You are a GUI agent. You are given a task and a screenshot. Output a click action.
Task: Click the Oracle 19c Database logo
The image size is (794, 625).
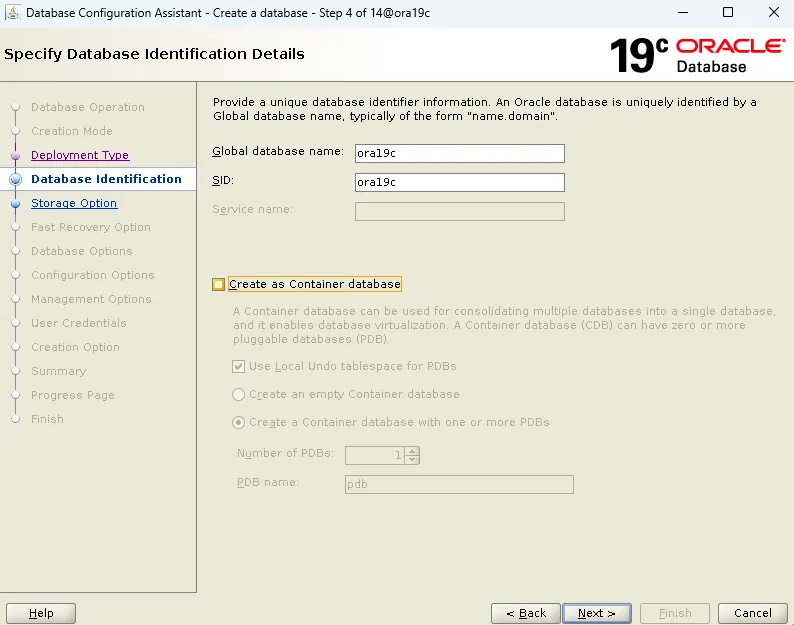[698, 55]
